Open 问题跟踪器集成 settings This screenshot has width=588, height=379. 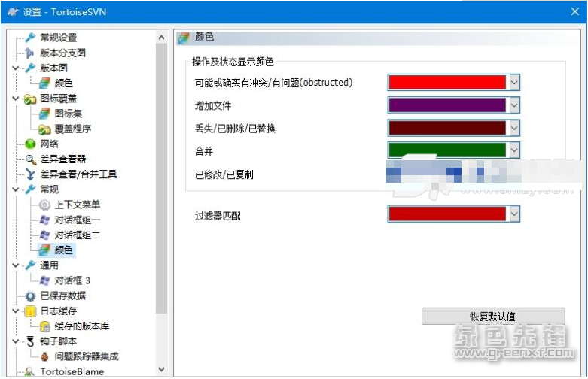(x=87, y=356)
